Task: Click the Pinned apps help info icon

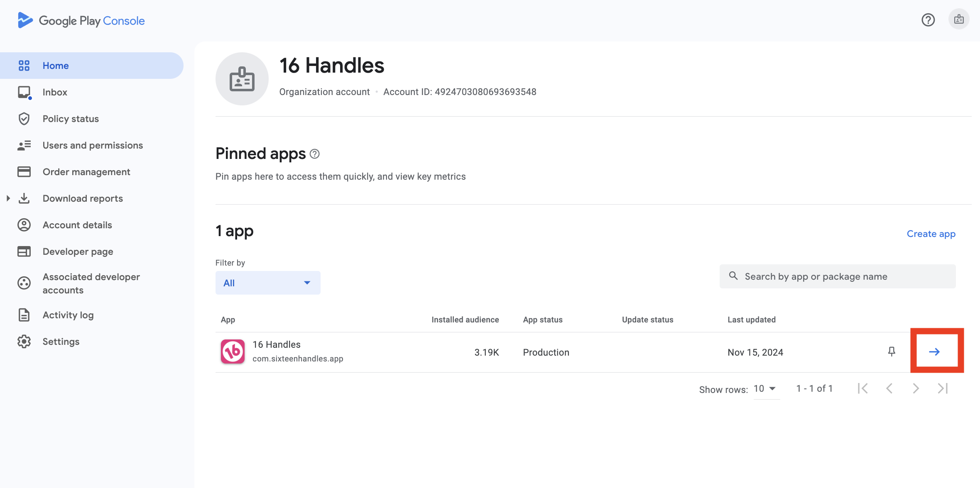Action: (315, 154)
